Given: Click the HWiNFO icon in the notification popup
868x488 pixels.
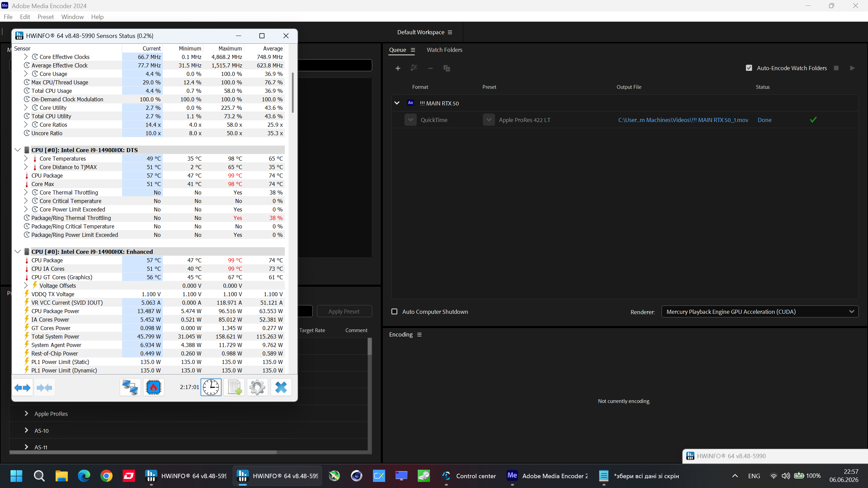Looking at the screenshot, I should coord(690,456).
